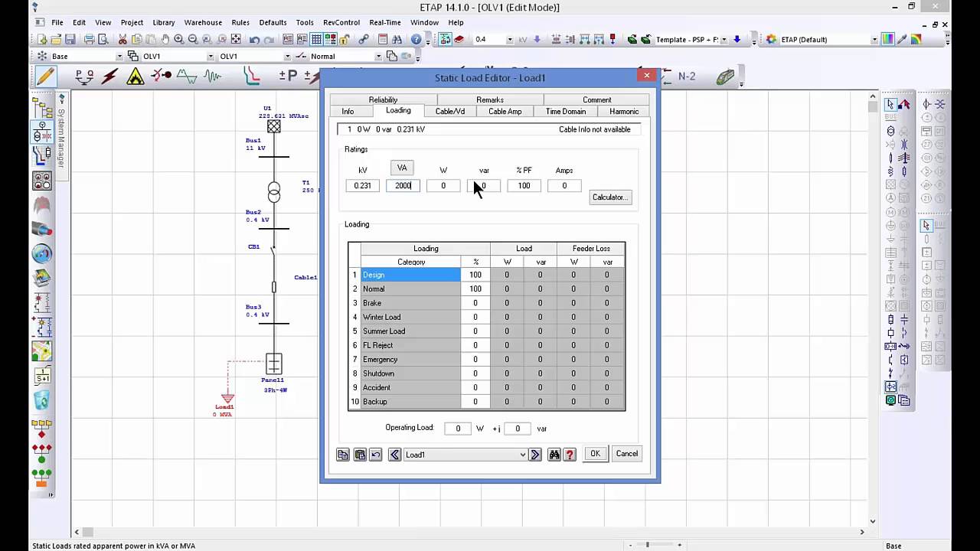Find element using dialog binoculars icon
980x551 pixels.
(554, 455)
